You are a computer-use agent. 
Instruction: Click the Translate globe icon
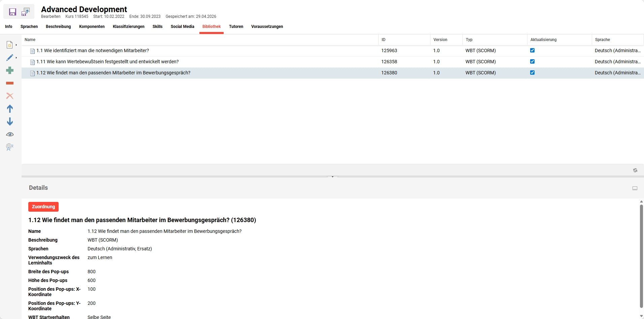(10, 147)
